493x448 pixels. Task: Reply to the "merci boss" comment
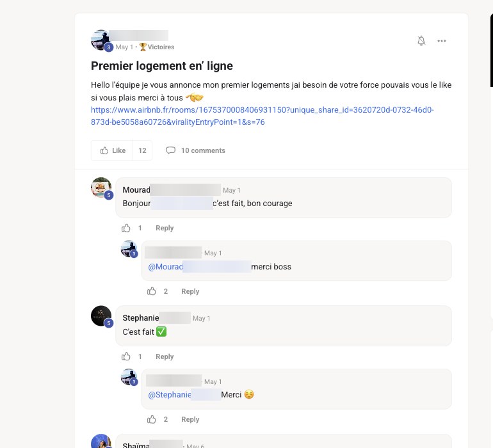(190, 291)
